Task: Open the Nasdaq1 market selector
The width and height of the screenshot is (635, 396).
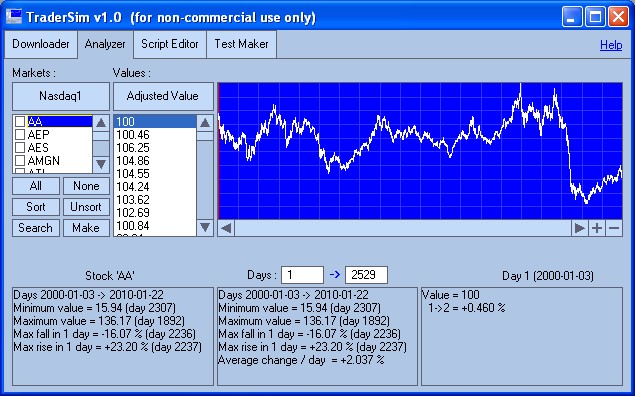Action: pyautogui.click(x=61, y=96)
